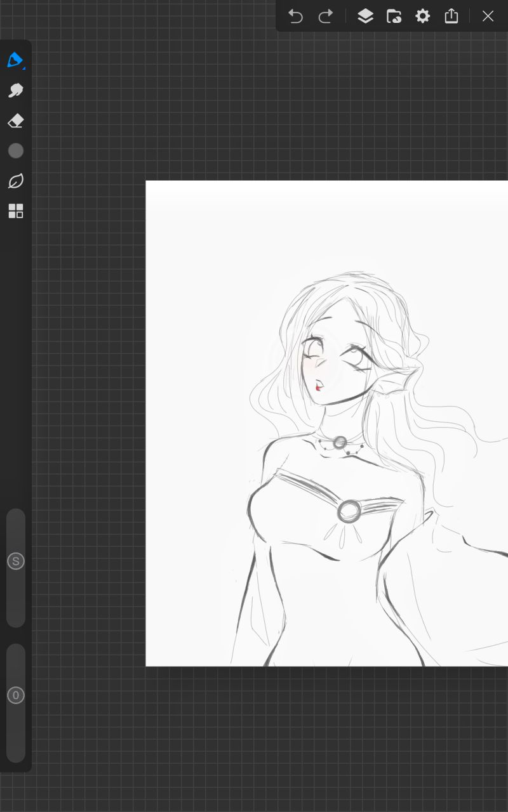Viewport: 508px width, 812px height.
Task: Open the gray color circle picker
Action: 15,151
